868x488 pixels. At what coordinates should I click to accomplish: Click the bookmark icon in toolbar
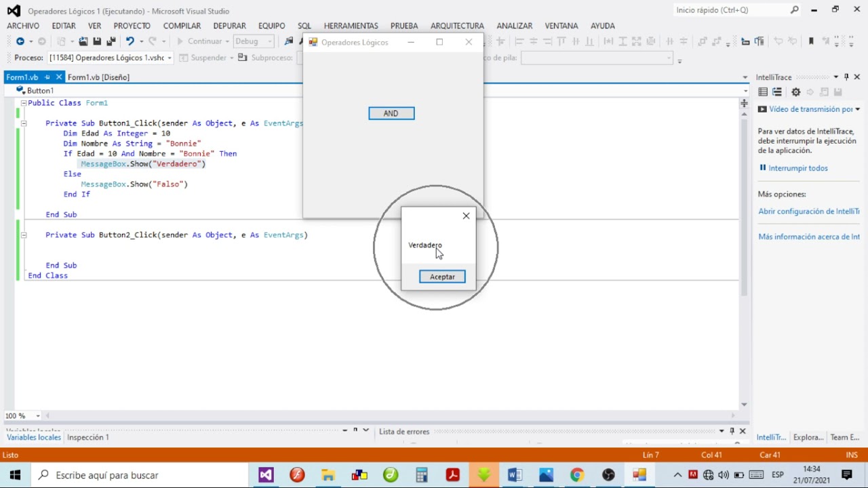click(810, 41)
